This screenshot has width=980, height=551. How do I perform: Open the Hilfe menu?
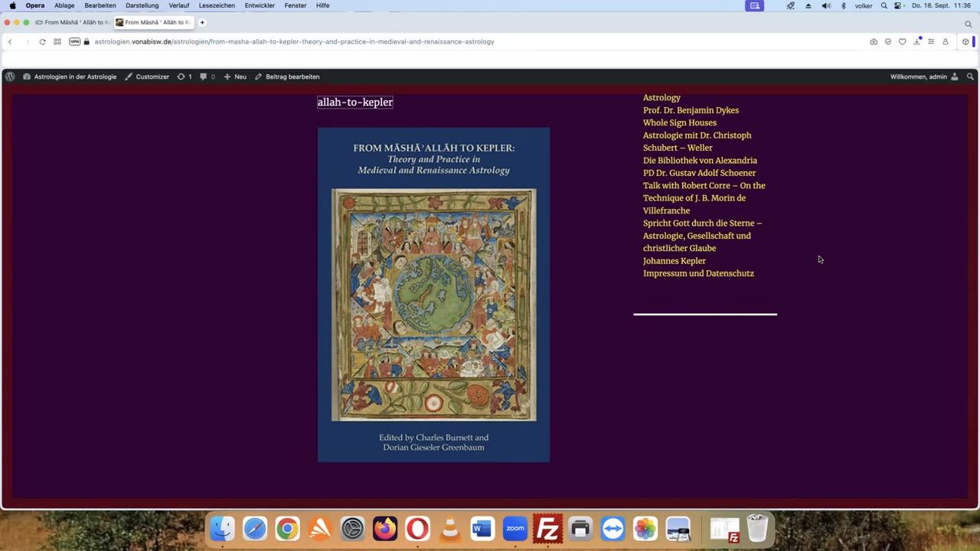pyautogui.click(x=322, y=5)
